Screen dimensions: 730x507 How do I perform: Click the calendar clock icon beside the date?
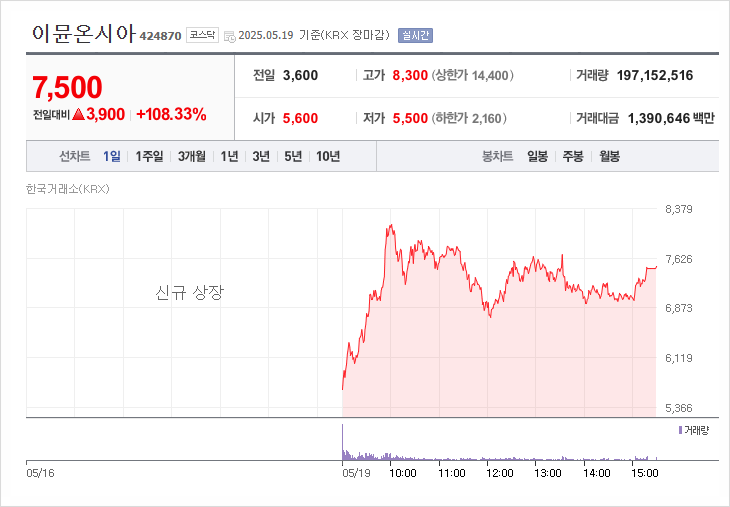(x=230, y=36)
